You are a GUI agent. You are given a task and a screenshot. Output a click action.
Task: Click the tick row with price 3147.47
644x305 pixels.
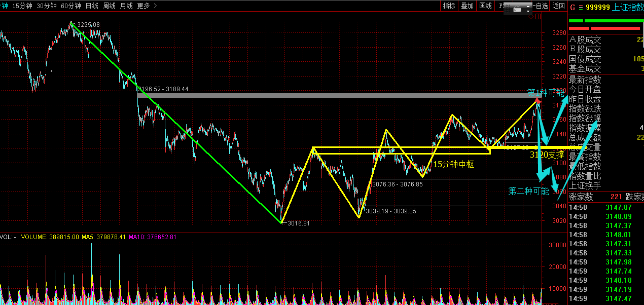(606, 298)
